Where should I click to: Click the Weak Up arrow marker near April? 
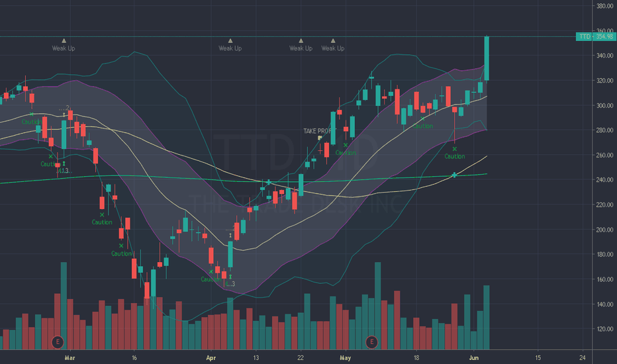point(230,40)
